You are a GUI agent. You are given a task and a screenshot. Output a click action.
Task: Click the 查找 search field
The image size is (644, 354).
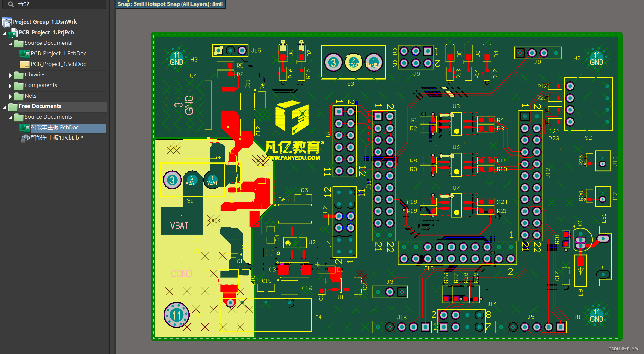54,4
